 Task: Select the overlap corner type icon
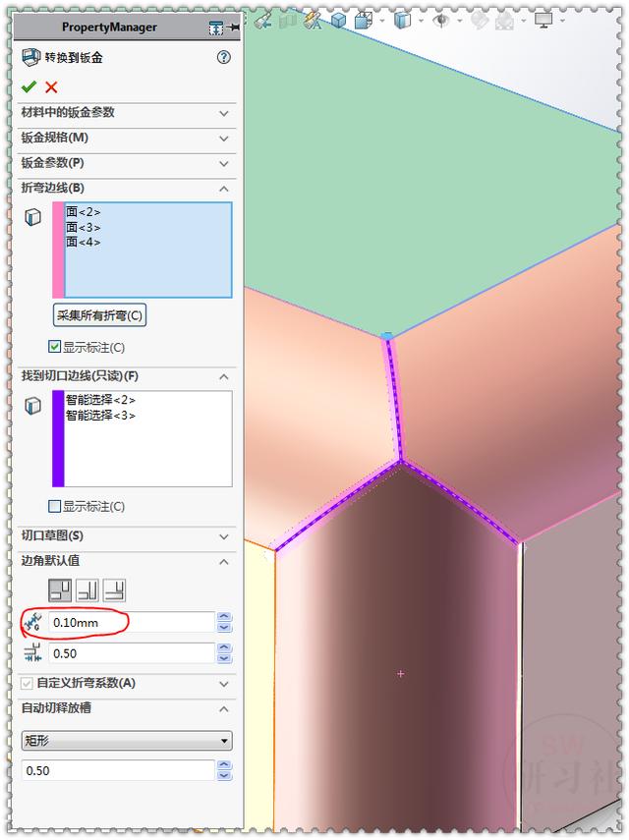pyautogui.click(x=87, y=590)
